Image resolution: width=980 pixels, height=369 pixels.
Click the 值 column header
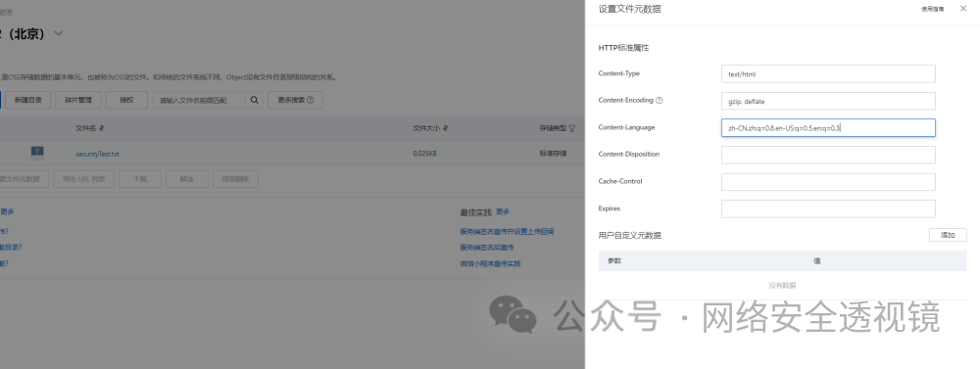[x=817, y=261]
